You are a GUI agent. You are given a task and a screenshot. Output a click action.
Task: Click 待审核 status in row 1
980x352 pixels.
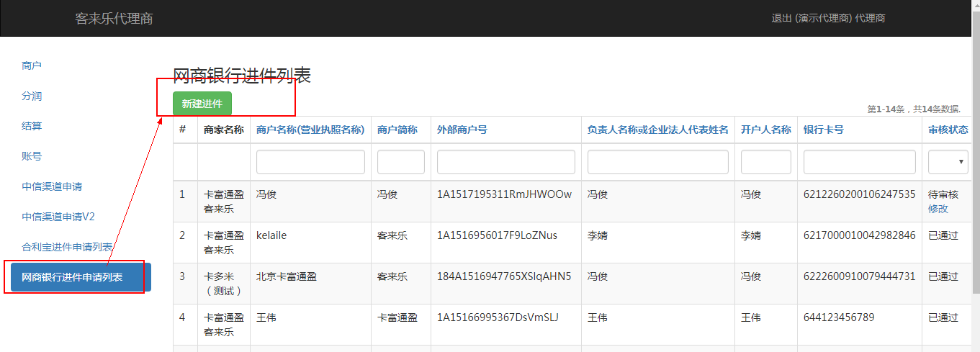pos(943,194)
